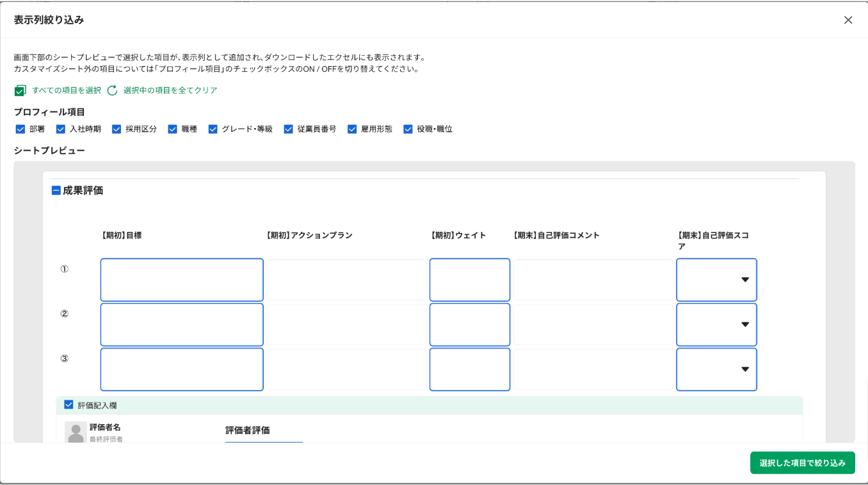Screen dimensions: 868x485
Task: Disable the グレード・等級 checkbox
Action: click(213, 129)
